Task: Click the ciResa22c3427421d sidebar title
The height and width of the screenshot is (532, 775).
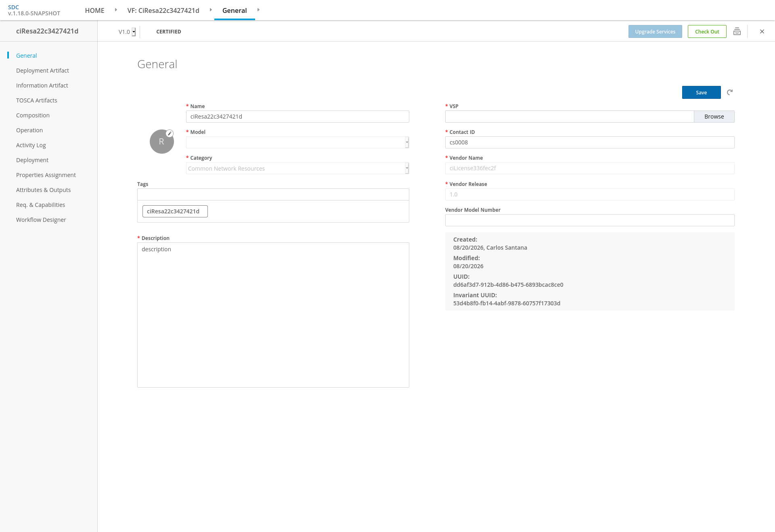Action: pyautogui.click(x=47, y=31)
